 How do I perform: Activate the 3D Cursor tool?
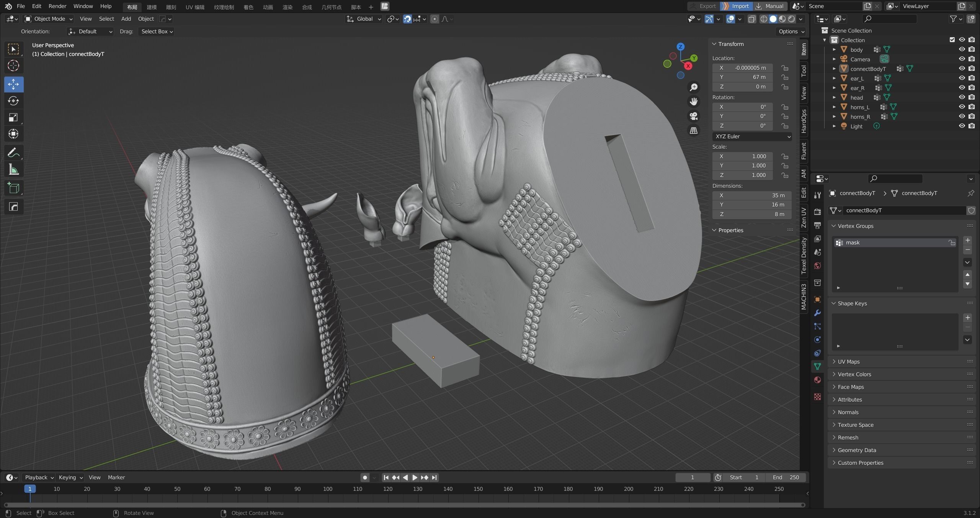pos(13,66)
